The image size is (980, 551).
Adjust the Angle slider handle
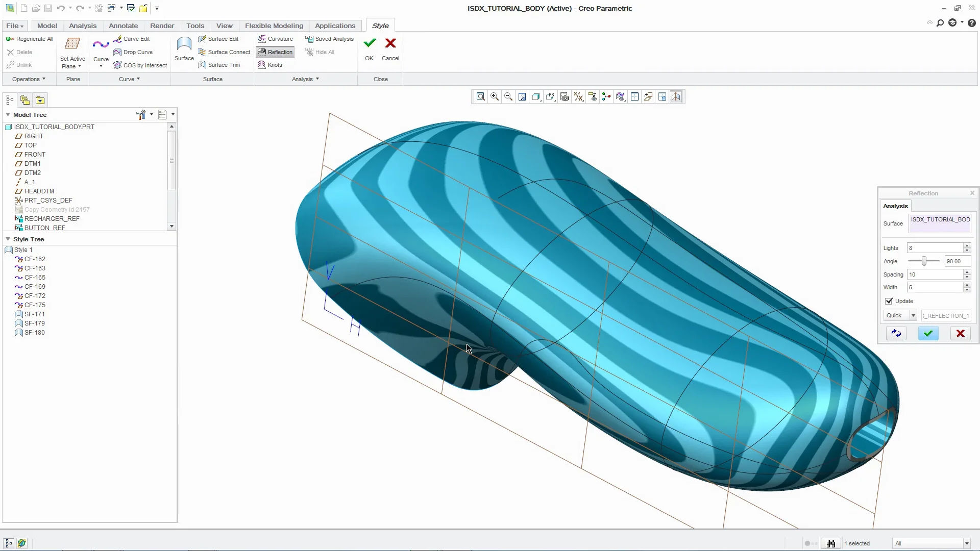coord(924,261)
